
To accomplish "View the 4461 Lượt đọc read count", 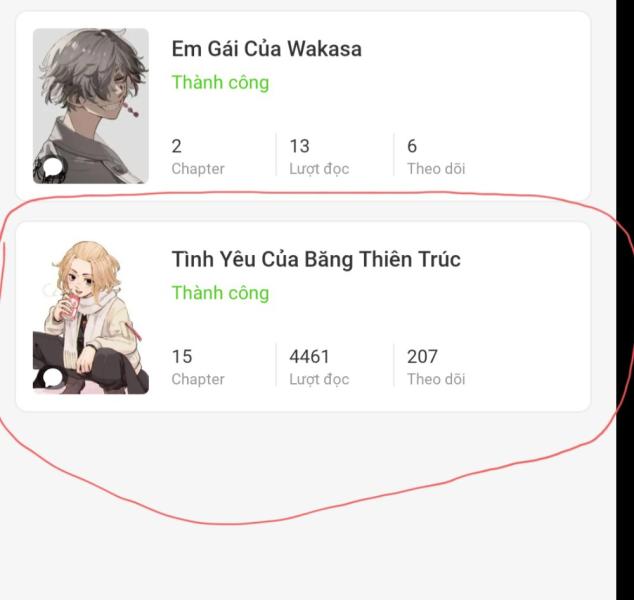I will pyautogui.click(x=309, y=357).
